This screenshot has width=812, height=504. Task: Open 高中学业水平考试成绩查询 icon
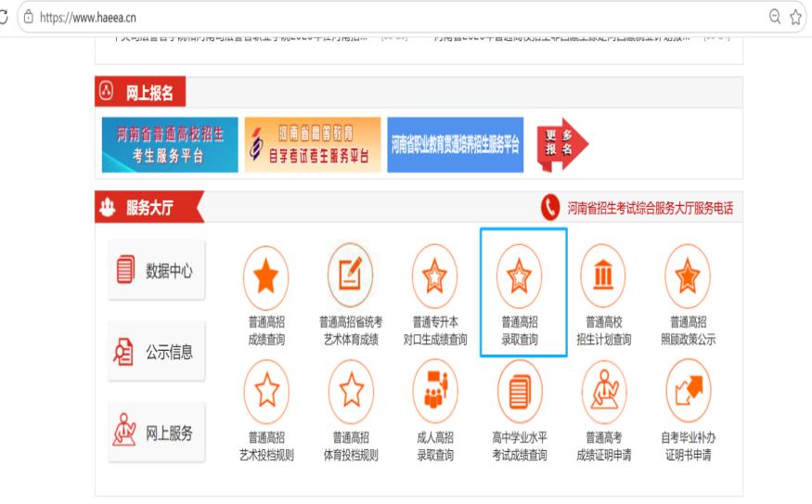coord(520,392)
